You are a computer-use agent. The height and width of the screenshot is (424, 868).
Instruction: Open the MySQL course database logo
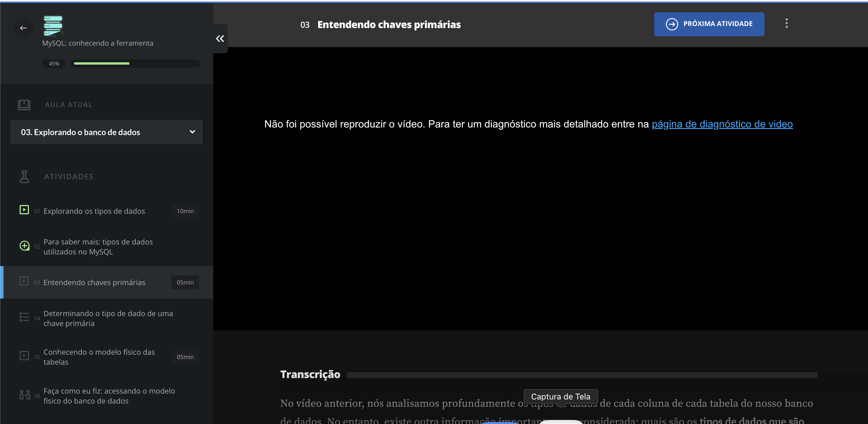point(53,26)
